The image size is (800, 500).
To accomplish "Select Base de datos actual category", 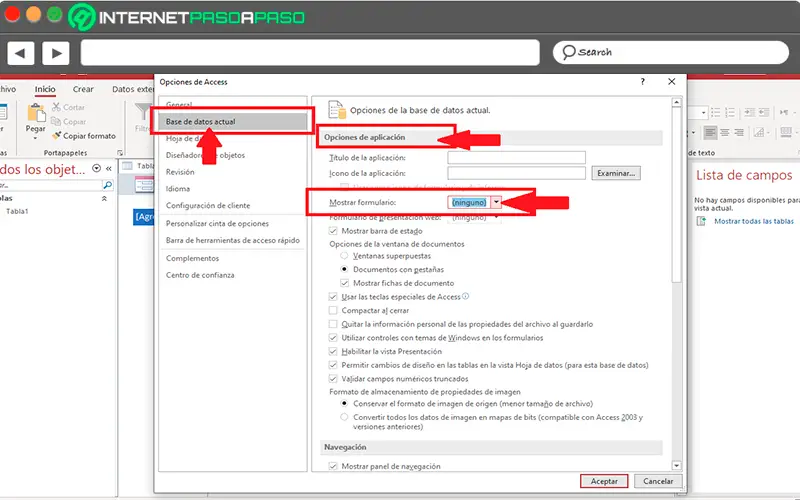I will point(233,122).
